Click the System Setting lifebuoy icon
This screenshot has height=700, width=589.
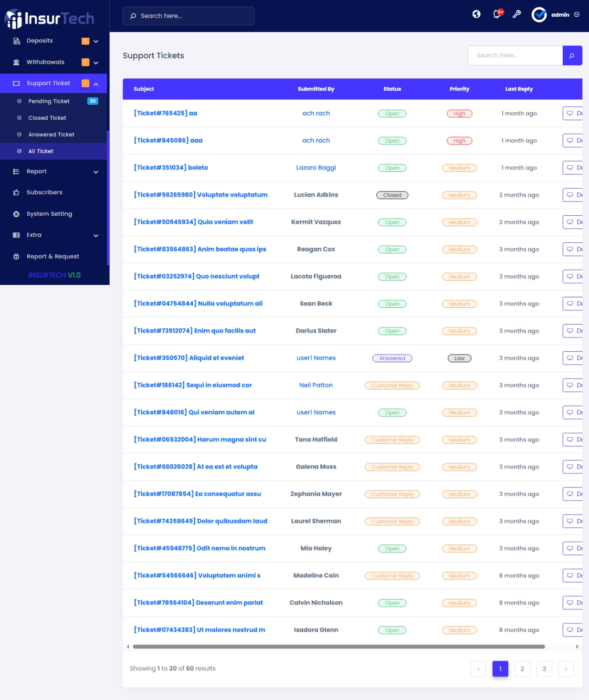16,214
